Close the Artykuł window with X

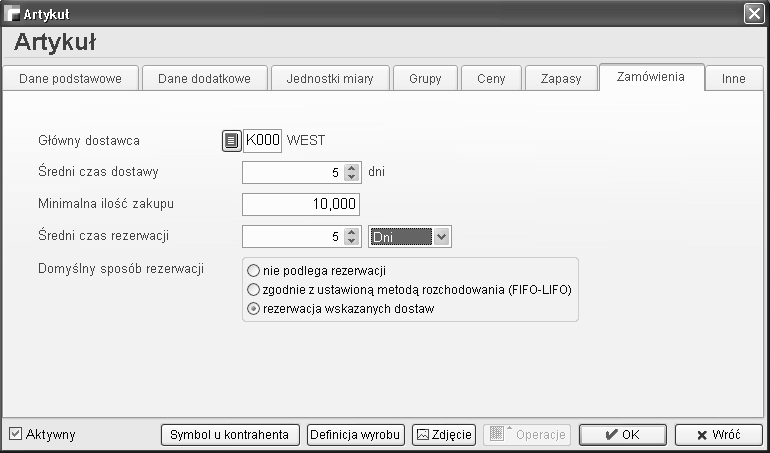(x=754, y=13)
